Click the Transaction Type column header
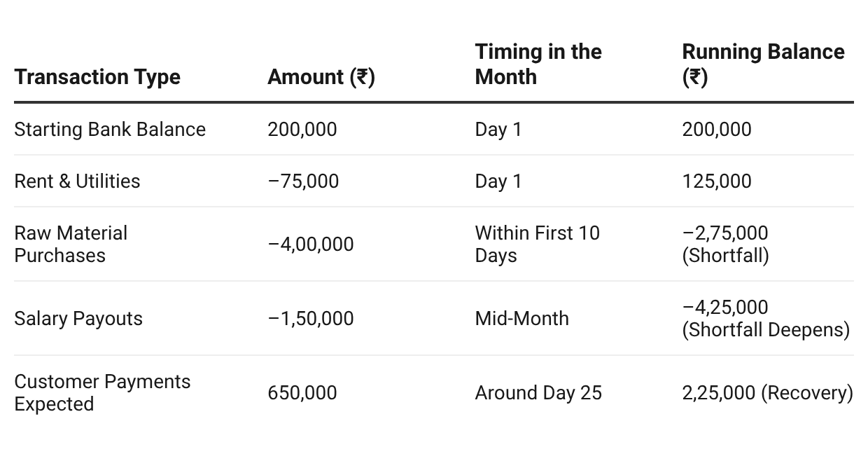Viewport: 868px width, 454px height. [97, 77]
